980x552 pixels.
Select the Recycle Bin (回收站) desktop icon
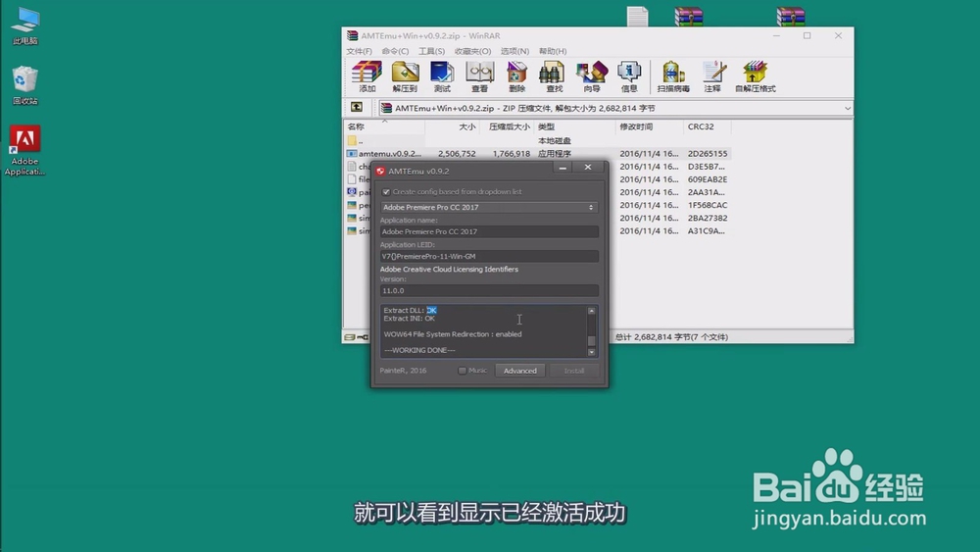coord(25,85)
